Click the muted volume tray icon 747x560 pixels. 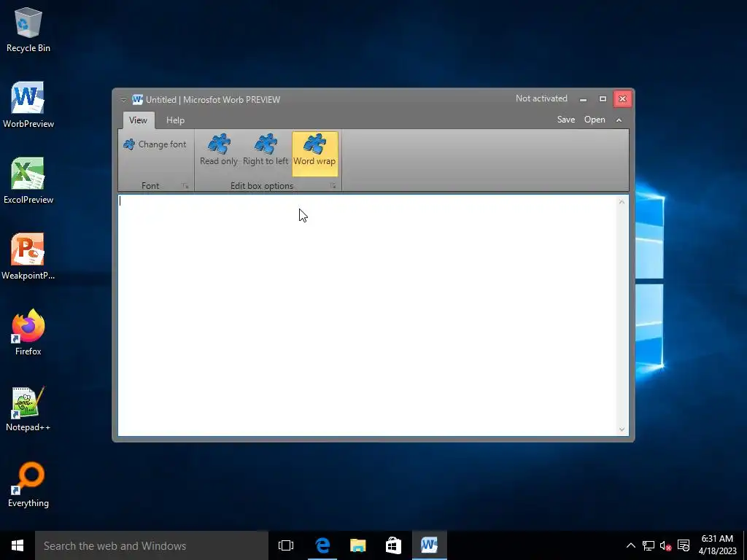coord(665,545)
